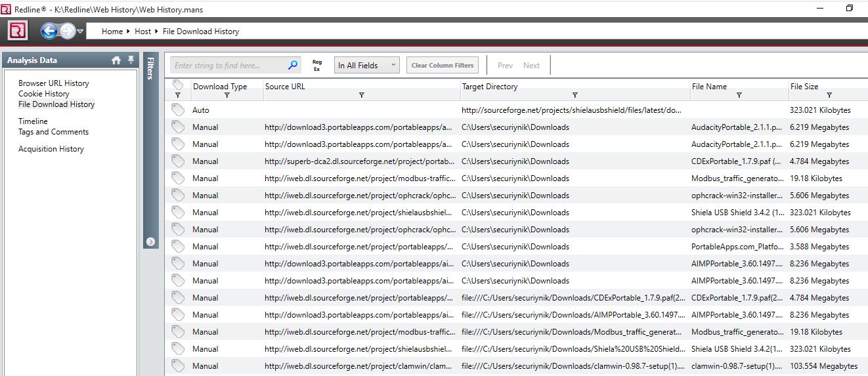Click the Prev button
Viewport: 868px width, 376px height.
505,66
